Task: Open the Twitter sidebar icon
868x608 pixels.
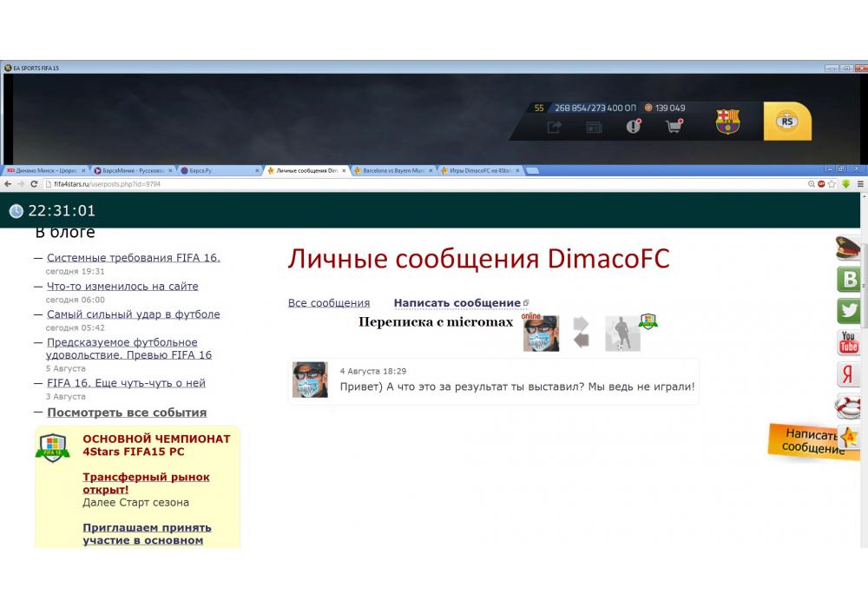Action: pyautogui.click(x=849, y=310)
